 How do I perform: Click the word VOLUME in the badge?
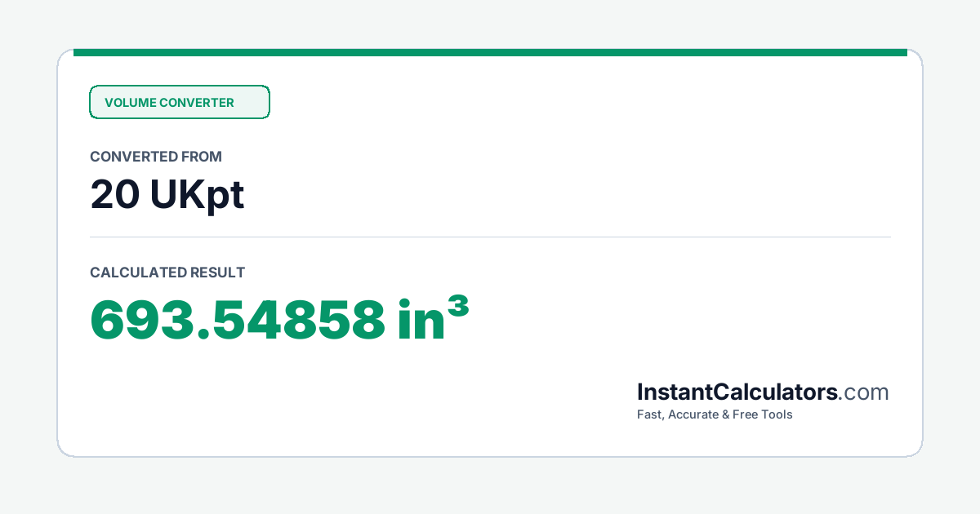pos(130,103)
